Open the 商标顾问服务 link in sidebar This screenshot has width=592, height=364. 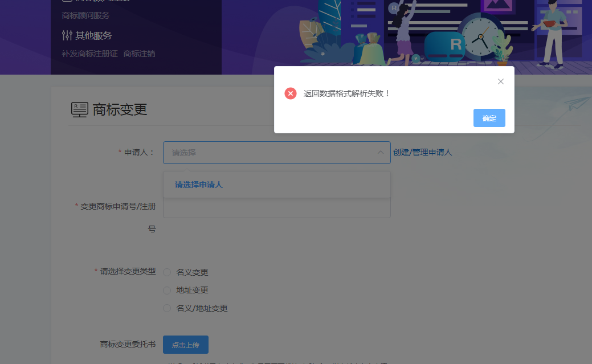point(85,15)
